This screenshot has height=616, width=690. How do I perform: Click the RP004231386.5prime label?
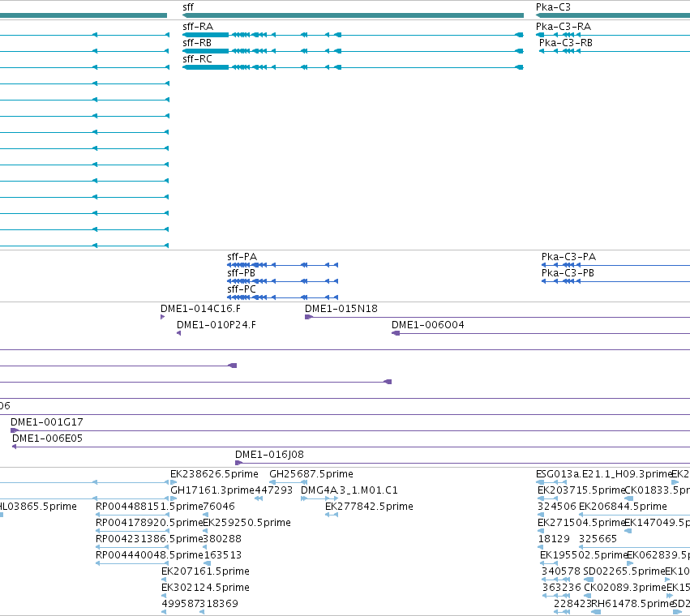[x=149, y=539]
